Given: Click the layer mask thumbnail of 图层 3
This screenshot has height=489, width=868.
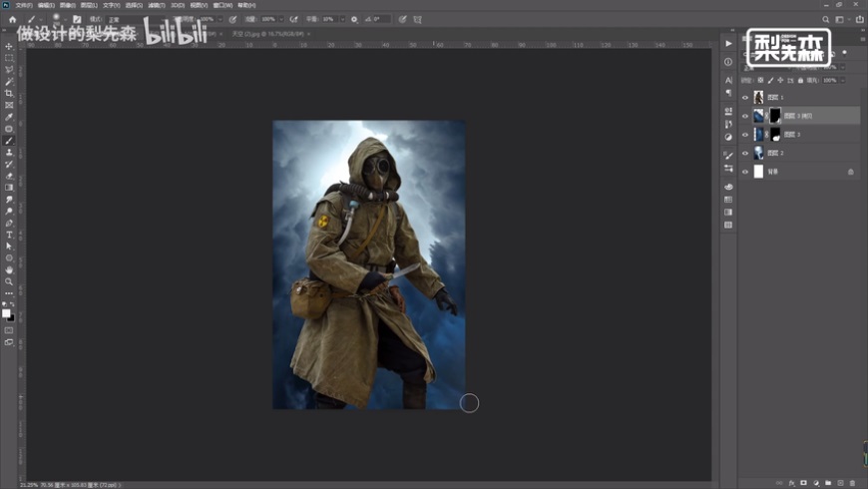Looking at the screenshot, I should click(775, 134).
